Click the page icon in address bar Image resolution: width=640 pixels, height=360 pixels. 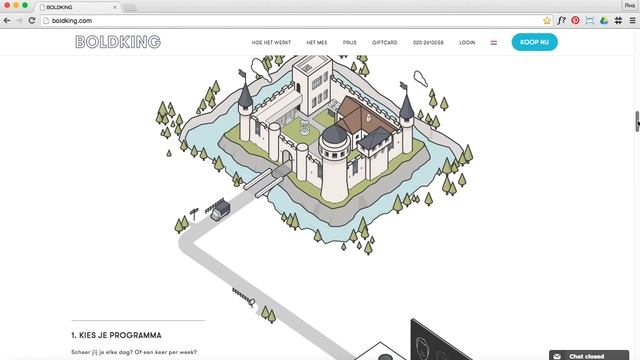46,20
